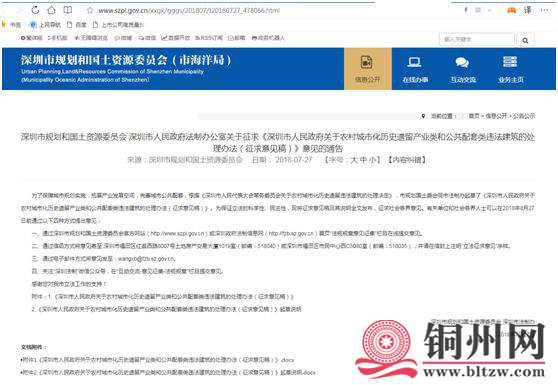
Task: Set font size to 小
Action: (372, 160)
